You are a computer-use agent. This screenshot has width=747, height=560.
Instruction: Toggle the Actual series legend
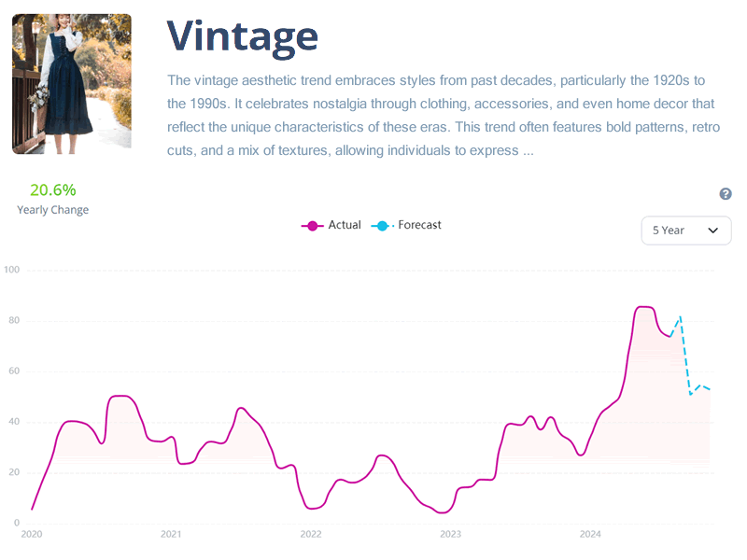coord(331,225)
